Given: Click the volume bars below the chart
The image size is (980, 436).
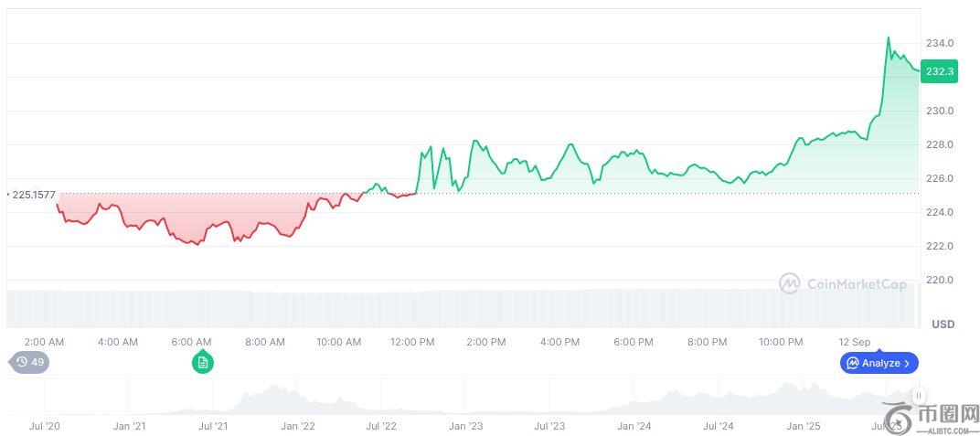Looking at the screenshot, I should click(x=457, y=309).
